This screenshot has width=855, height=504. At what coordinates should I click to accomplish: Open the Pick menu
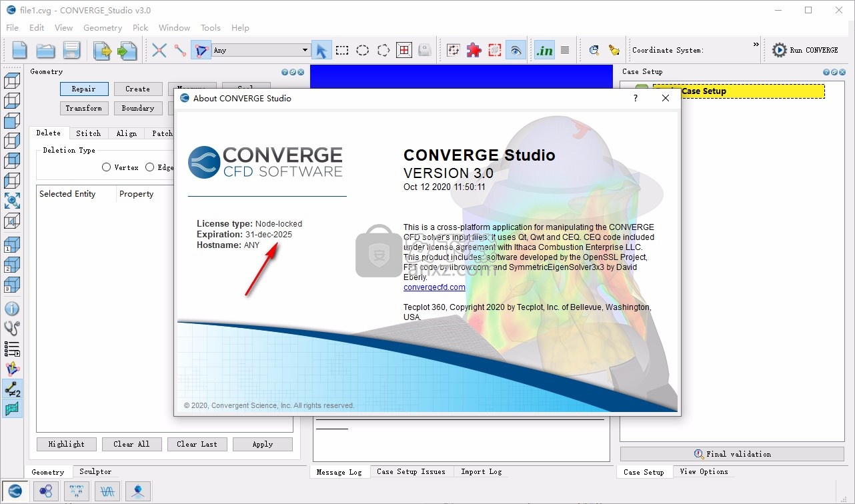pos(141,27)
